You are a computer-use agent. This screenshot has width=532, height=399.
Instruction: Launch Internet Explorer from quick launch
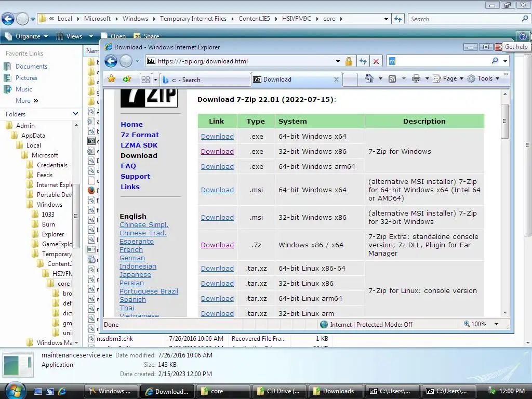62,391
